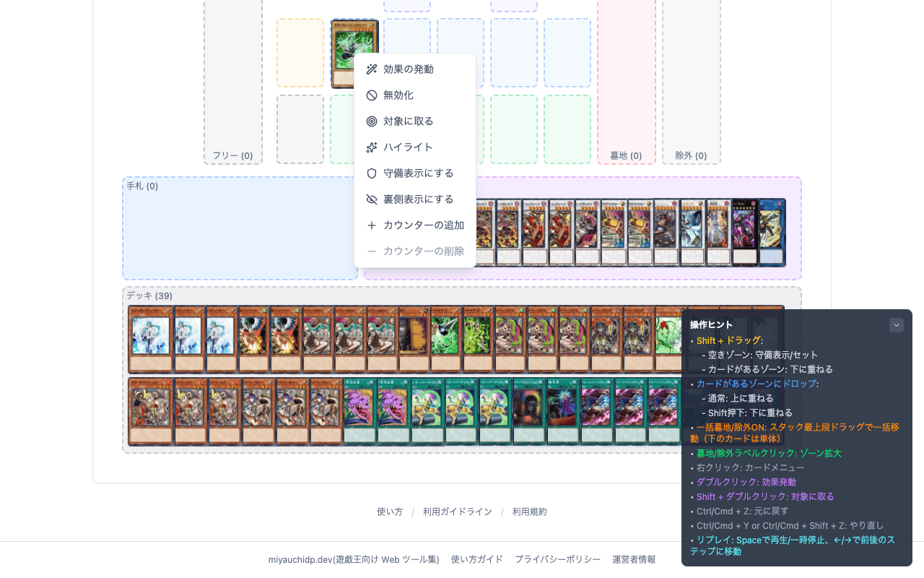924x578 pixels.
Task: Open プライバシーポリシー footer link
Action: (557, 559)
